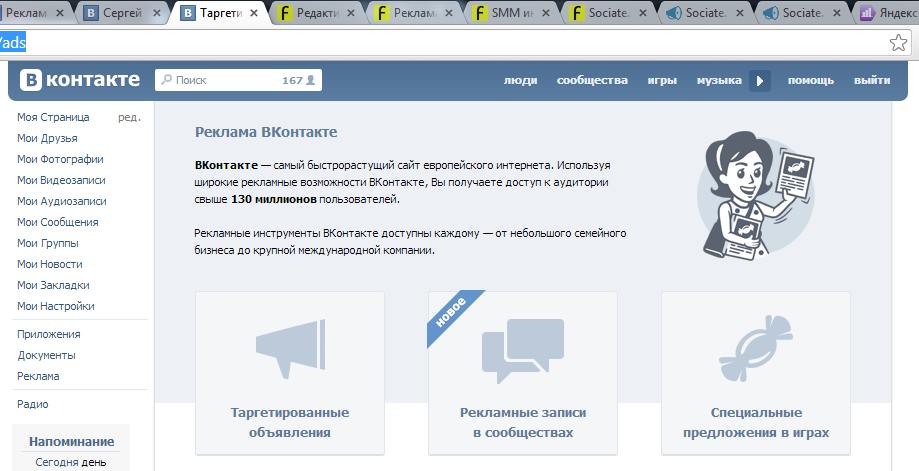Click the 167 people counter icon

[311, 80]
